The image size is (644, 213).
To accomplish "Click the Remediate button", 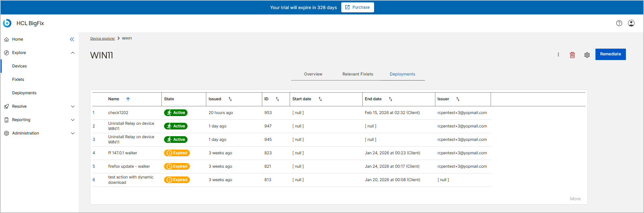I will [610, 54].
